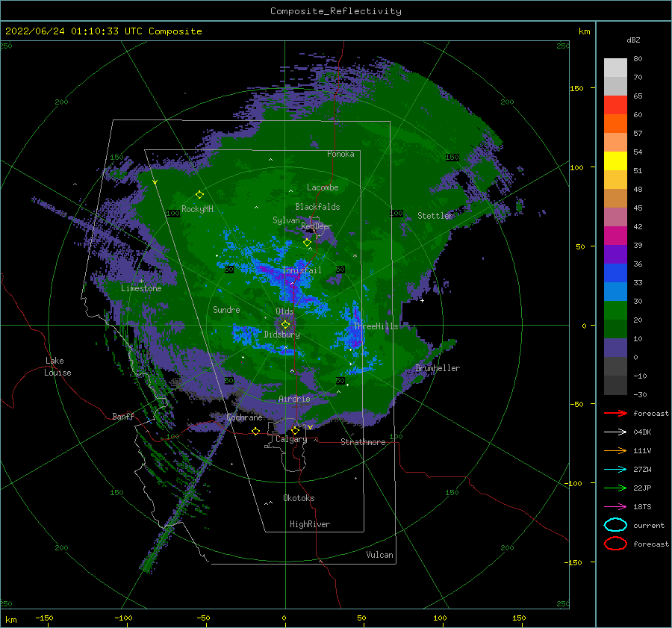
Task: Click the Ponoka city label
Action: tap(340, 154)
